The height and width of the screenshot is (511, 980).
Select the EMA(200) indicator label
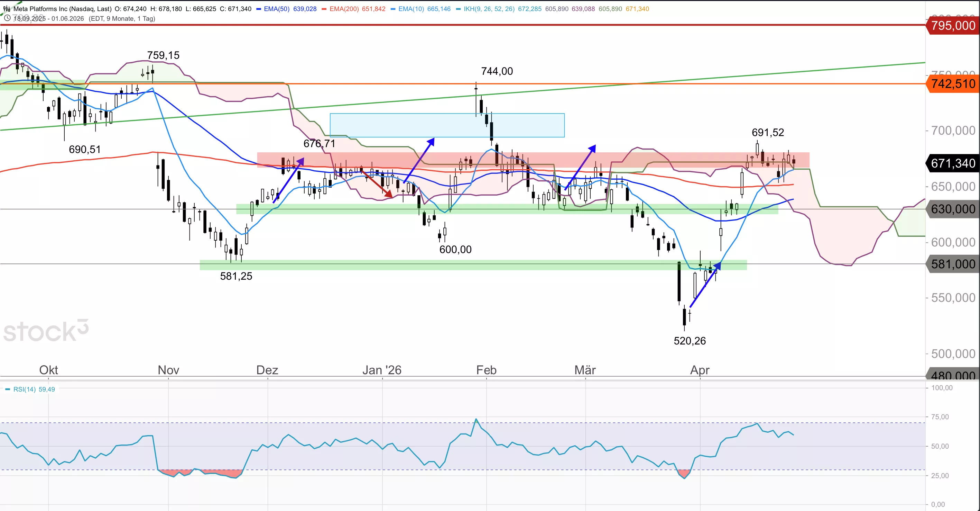pos(344,9)
